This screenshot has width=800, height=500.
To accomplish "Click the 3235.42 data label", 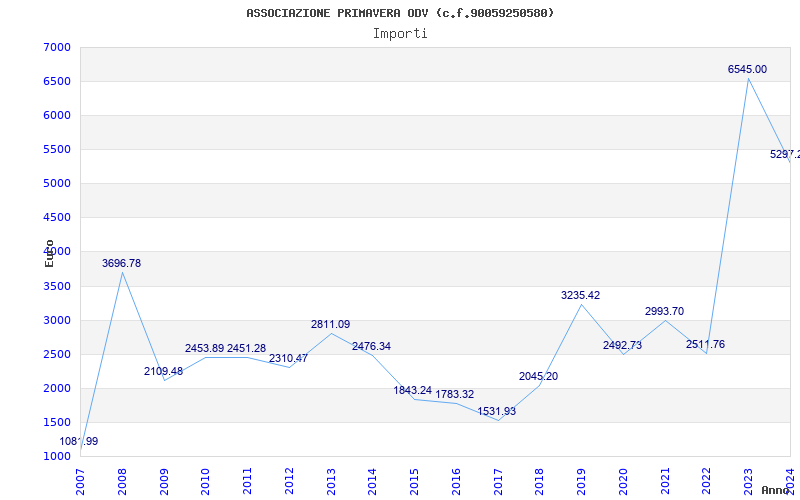I will [x=581, y=295].
